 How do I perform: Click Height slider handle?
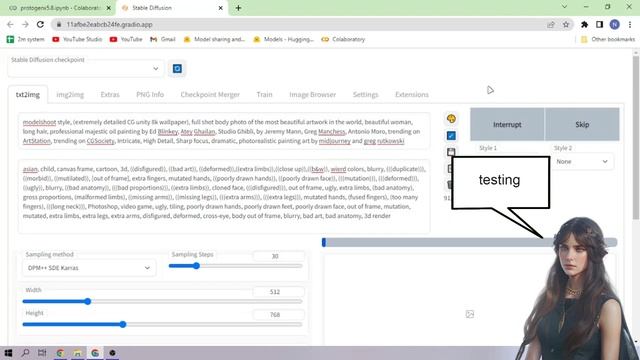[123, 324]
